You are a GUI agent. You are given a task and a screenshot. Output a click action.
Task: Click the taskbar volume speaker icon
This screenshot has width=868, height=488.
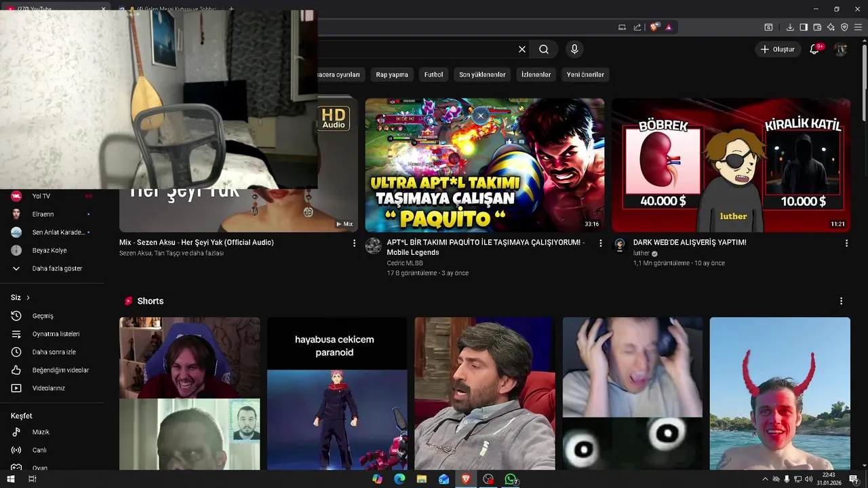click(x=808, y=479)
